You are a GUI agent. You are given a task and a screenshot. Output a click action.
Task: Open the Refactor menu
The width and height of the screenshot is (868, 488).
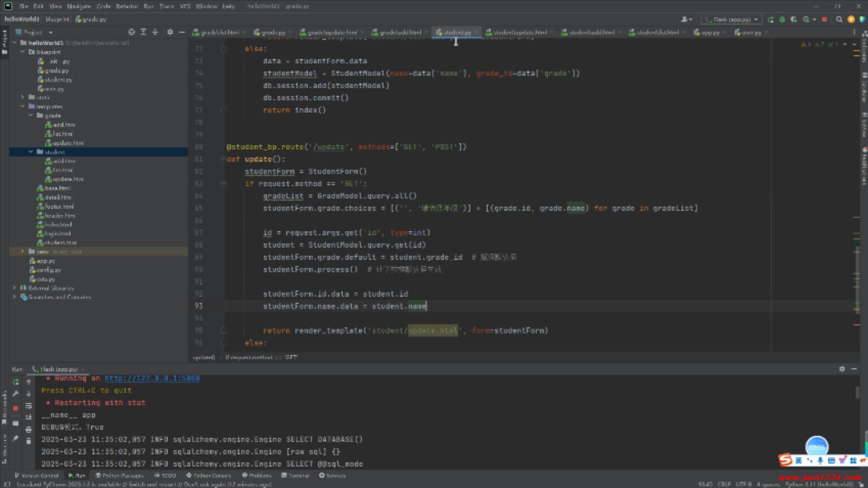click(127, 6)
